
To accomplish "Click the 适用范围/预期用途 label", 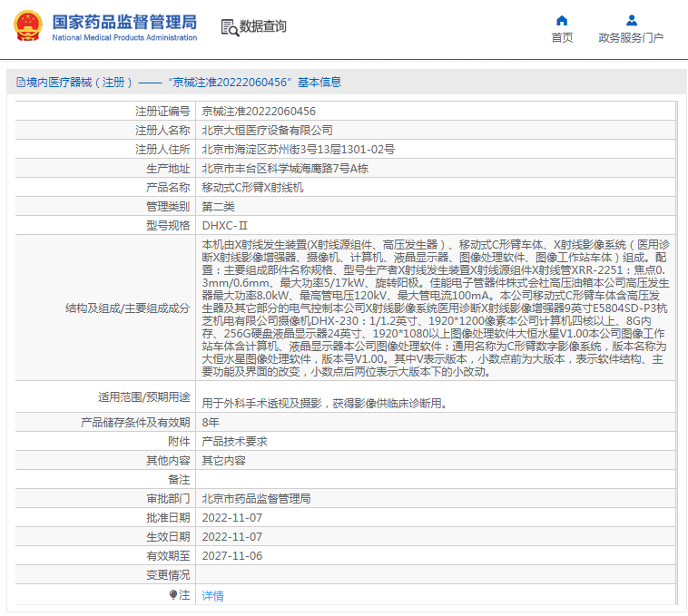I will (x=144, y=397).
